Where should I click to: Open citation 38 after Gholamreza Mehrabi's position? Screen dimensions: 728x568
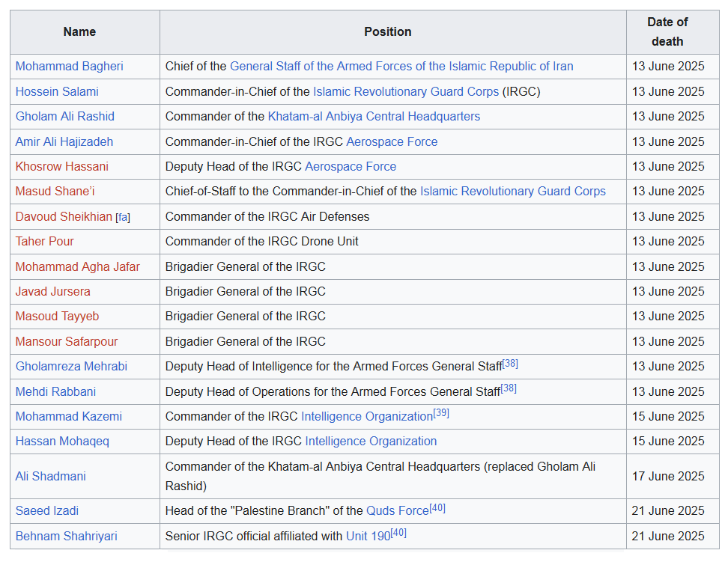click(510, 364)
